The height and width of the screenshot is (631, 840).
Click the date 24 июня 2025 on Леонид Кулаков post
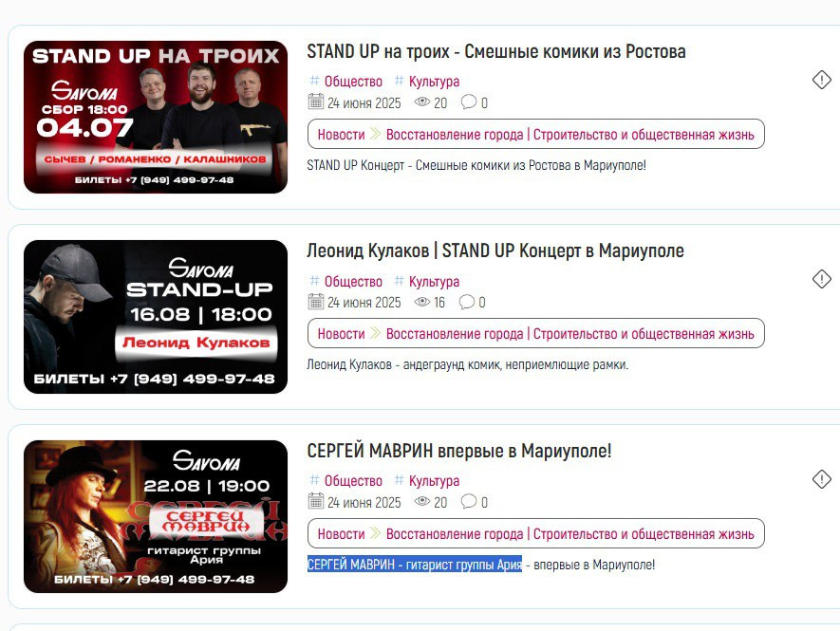[x=364, y=303]
